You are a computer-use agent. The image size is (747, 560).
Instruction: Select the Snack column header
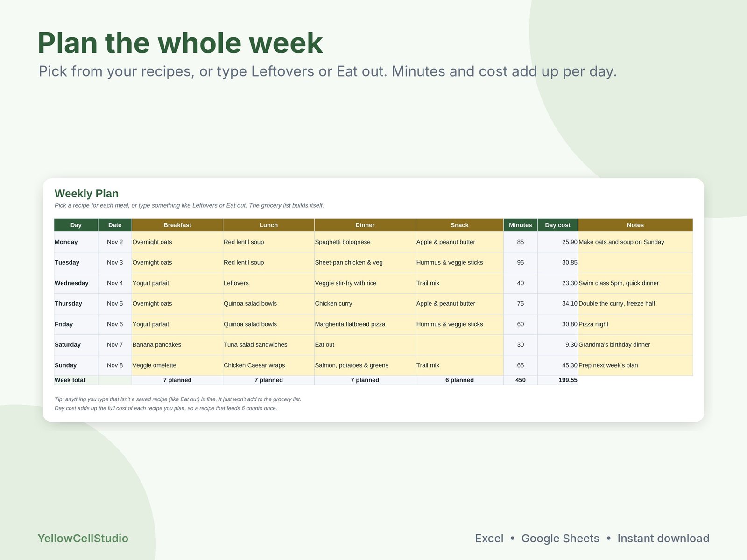459,225
